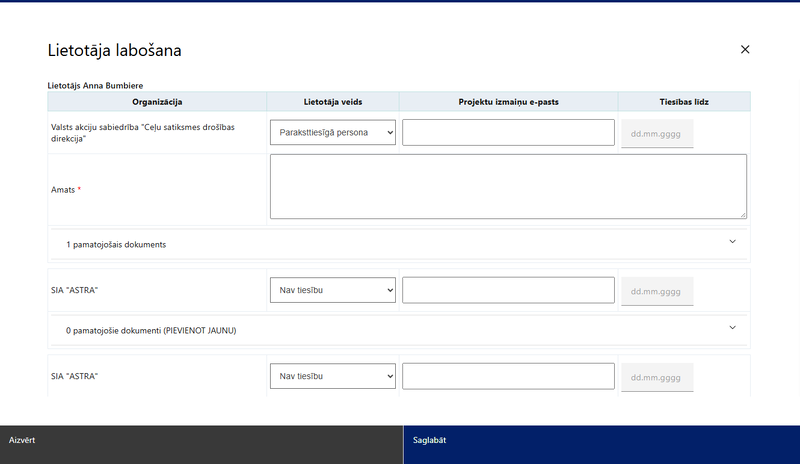Focus e-mail field of second SIA "ASTRA" row
This screenshot has width=800, height=464.
508,376
